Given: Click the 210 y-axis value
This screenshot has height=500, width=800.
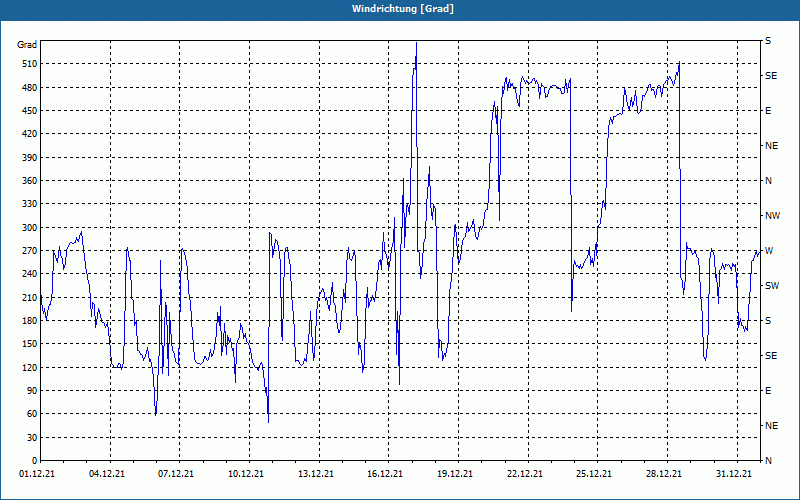Looking at the screenshot, I should tap(30, 297).
